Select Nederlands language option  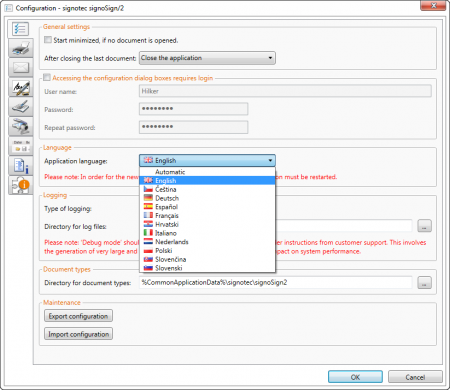coord(207,242)
